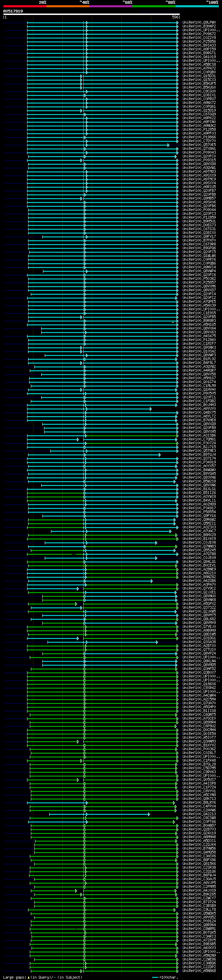The width and height of the screenshot is (222, 980).
Task: Select the UniRef100_A4S475 label
Action: (199, 336)
